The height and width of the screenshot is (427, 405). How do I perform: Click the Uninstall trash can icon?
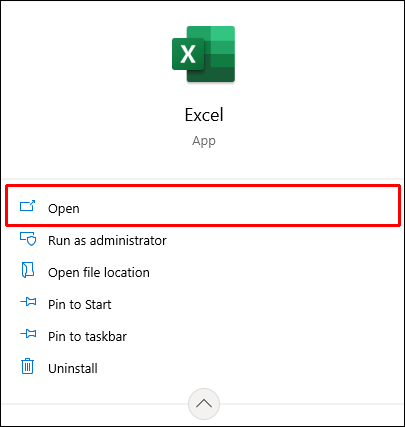(27, 366)
